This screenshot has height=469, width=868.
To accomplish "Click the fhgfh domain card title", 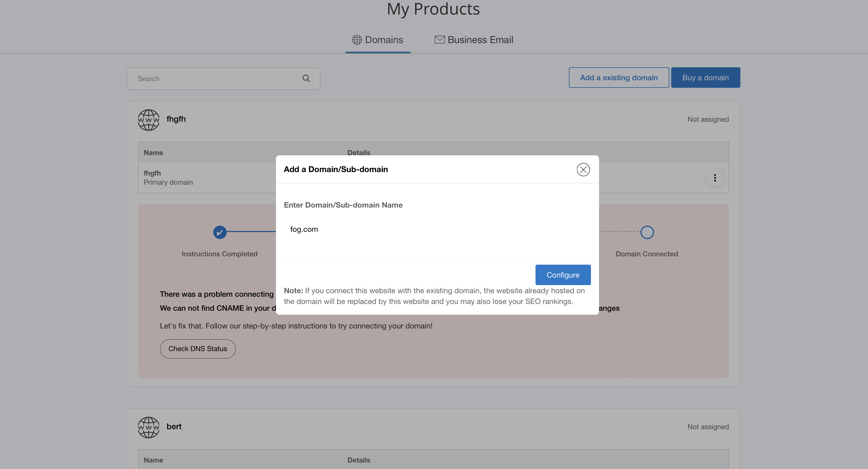I will pyautogui.click(x=176, y=119).
